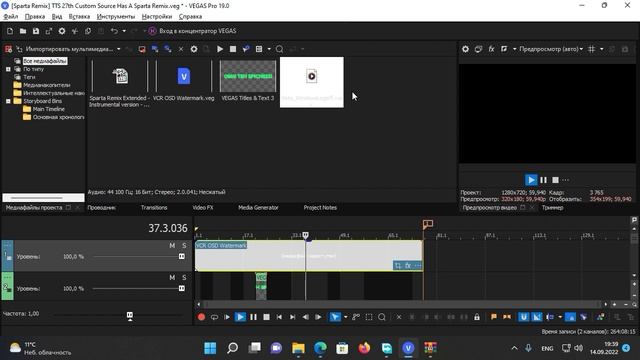640x360 pixels.
Task: Open the "Инструменты" menu
Action: pyautogui.click(x=116, y=17)
